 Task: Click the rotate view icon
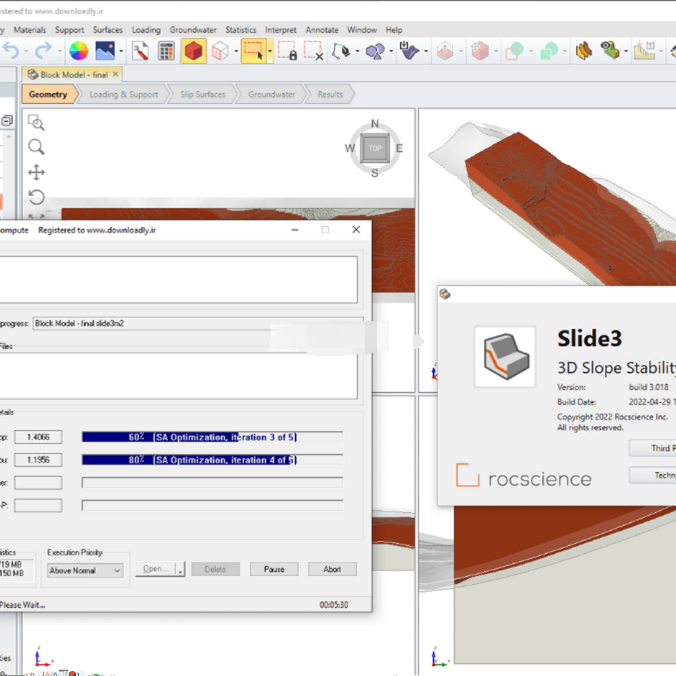(x=36, y=197)
